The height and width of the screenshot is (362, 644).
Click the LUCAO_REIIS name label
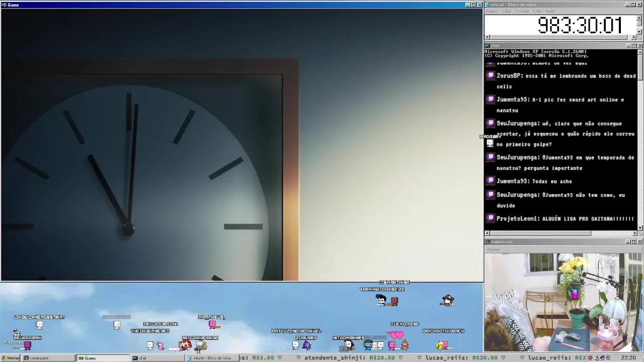(405, 324)
